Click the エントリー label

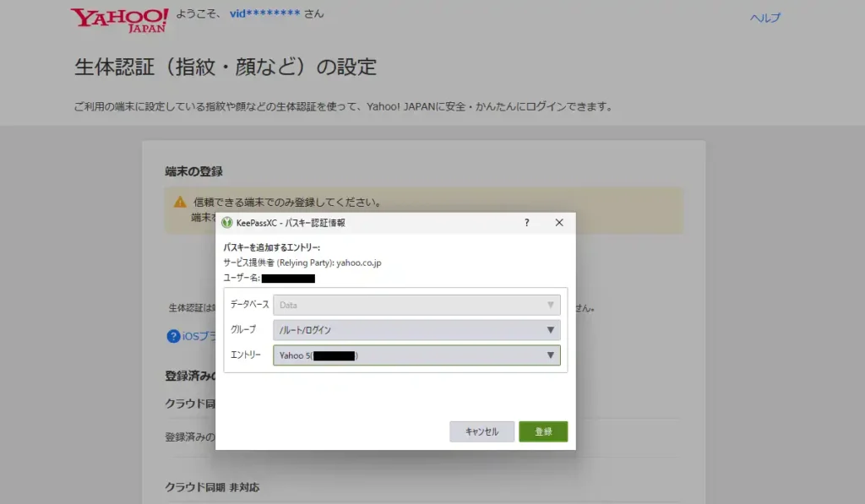pos(246,355)
